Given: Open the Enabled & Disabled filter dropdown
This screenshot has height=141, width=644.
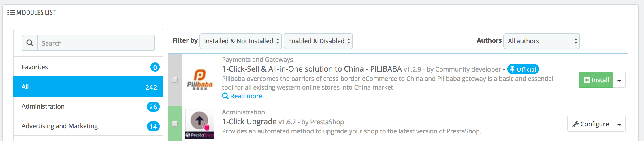Looking at the screenshot, I should [x=318, y=41].
